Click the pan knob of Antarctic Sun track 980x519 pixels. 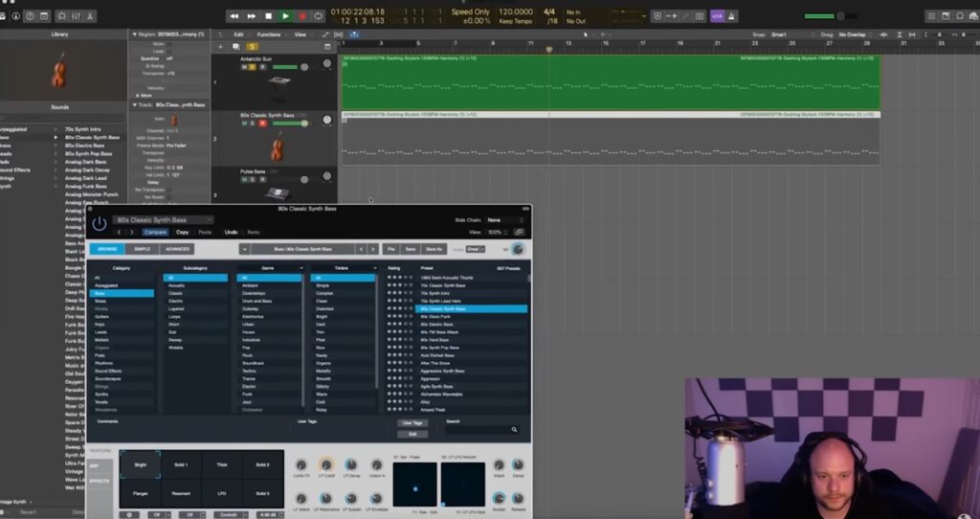pos(327,64)
